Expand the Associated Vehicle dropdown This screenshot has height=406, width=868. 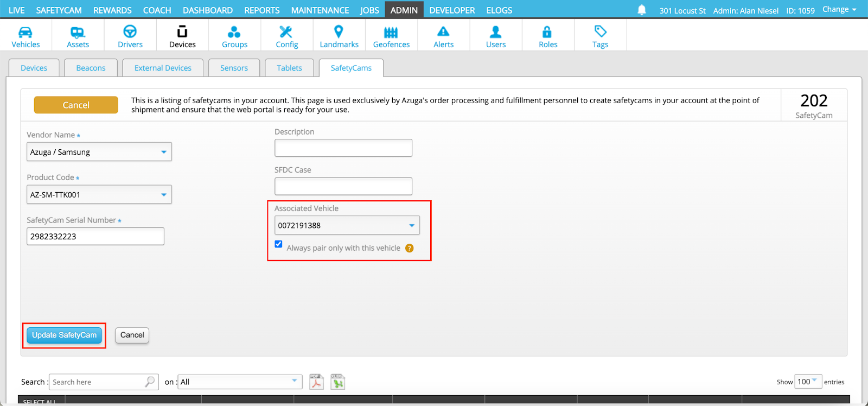point(347,225)
